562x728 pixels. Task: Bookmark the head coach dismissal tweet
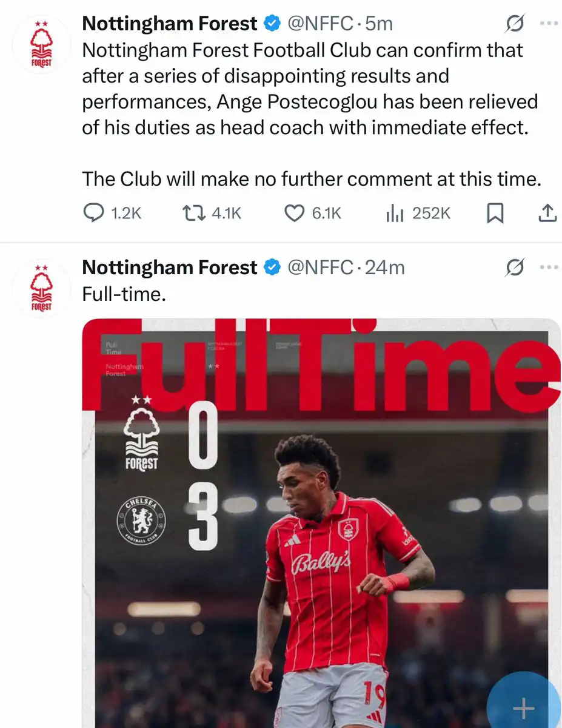pos(495,213)
